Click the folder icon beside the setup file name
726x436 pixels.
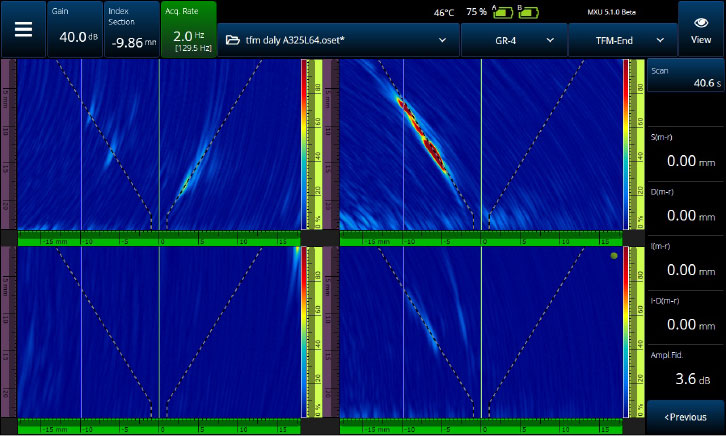click(x=232, y=40)
